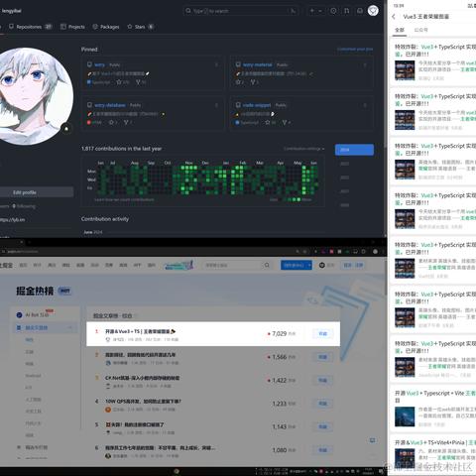Click the round icon next to Juejin creator button

(x=322, y=265)
